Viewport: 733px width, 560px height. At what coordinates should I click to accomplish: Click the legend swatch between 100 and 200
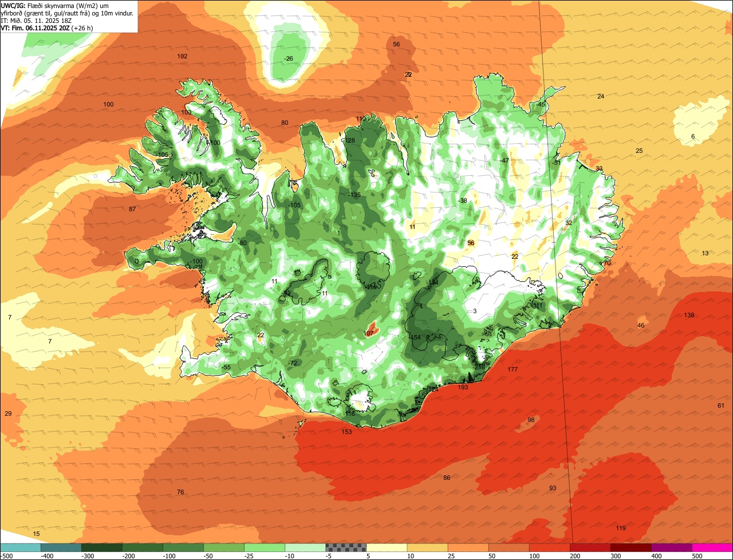pos(549,547)
